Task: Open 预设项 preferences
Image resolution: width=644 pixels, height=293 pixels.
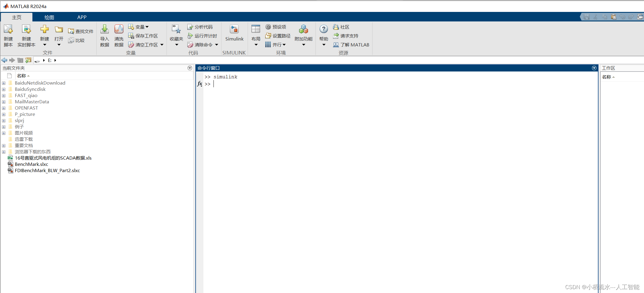Action: 276,27
